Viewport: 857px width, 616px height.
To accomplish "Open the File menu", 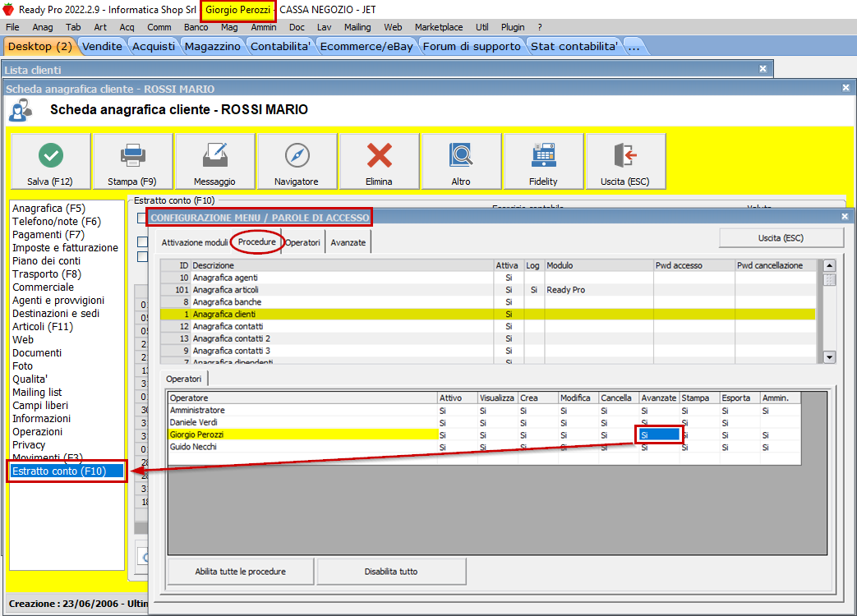I will pos(12,27).
